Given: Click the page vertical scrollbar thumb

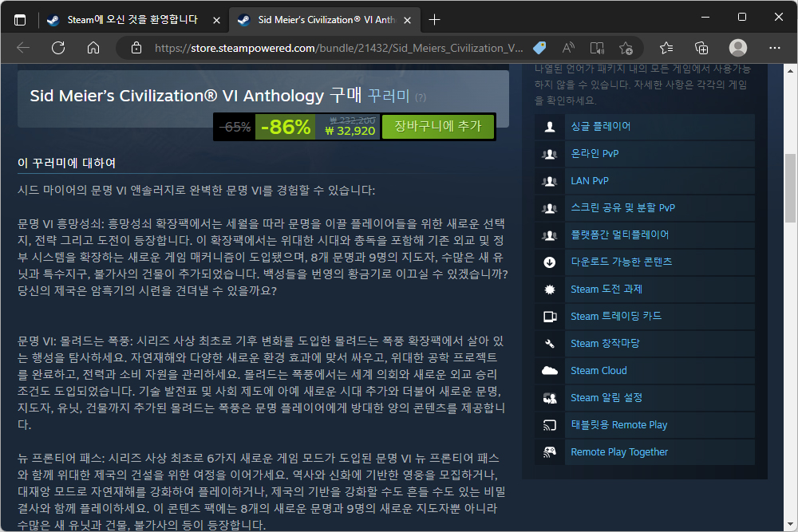Looking at the screenshot, I should 790,188.
